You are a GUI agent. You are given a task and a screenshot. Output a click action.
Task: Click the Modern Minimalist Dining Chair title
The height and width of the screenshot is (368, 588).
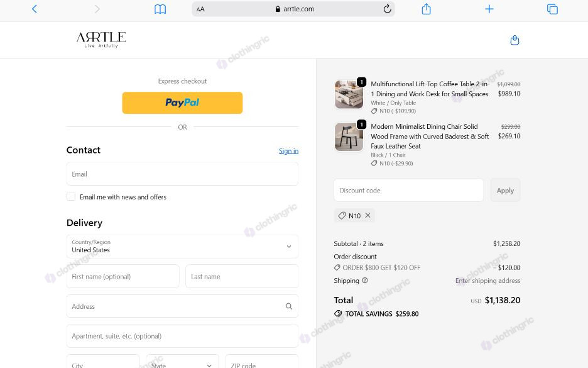tap(430, 137)
